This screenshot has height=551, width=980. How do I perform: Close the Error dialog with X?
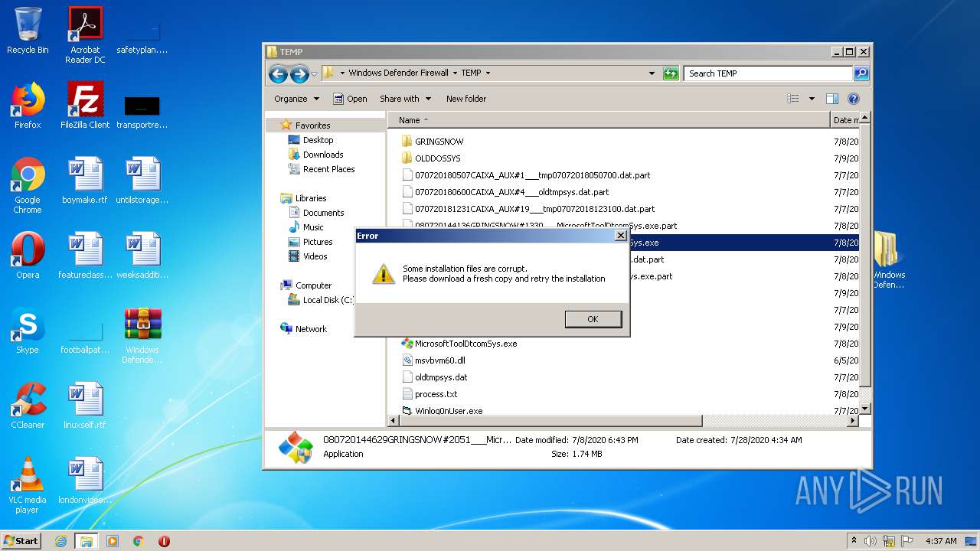[621, 236]
